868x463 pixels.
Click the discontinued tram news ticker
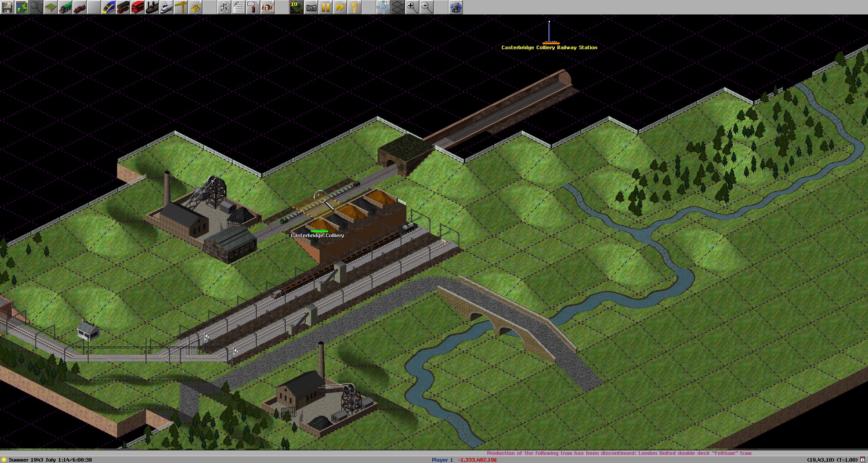[x=619, y=453]
